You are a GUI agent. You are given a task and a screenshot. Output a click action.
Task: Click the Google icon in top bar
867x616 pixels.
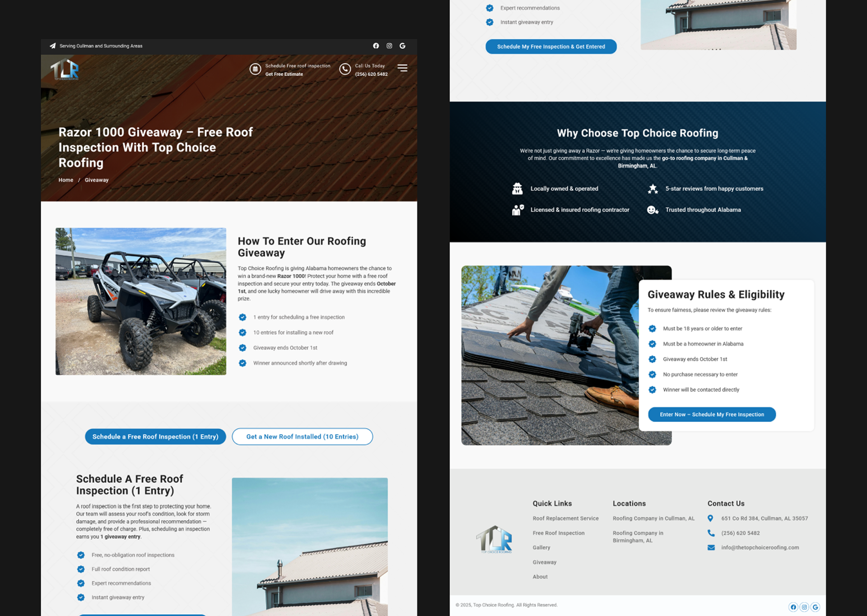pos(402,46)
